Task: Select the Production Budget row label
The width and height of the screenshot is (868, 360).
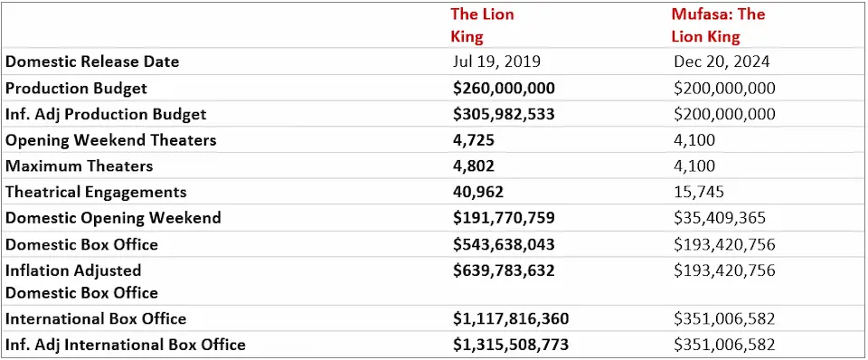Action: pos(76,88)
